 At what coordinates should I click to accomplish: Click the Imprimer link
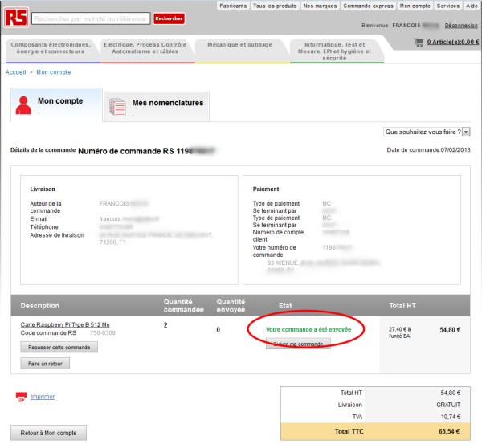click(43, 397)
